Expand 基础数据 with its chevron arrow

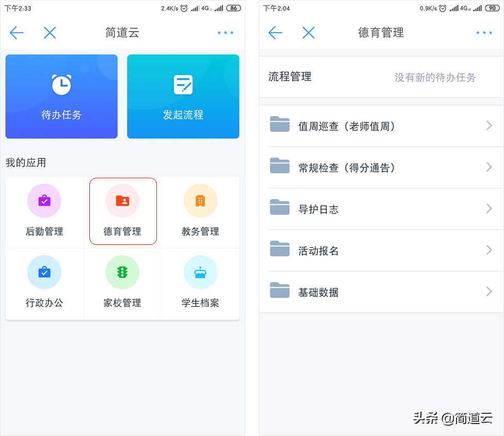[x=489, y=291]
